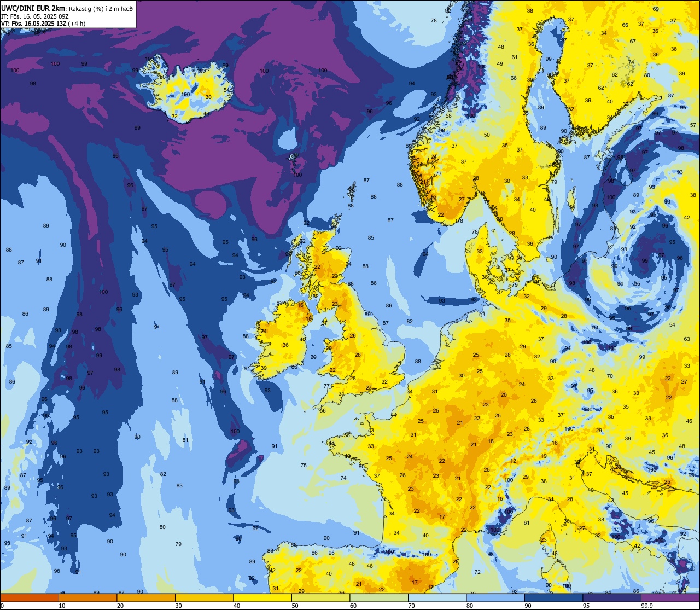Pick the pale blue 70–80 legend swatch
The width and height of the screenshot is (700, 610).
point(437,597)
